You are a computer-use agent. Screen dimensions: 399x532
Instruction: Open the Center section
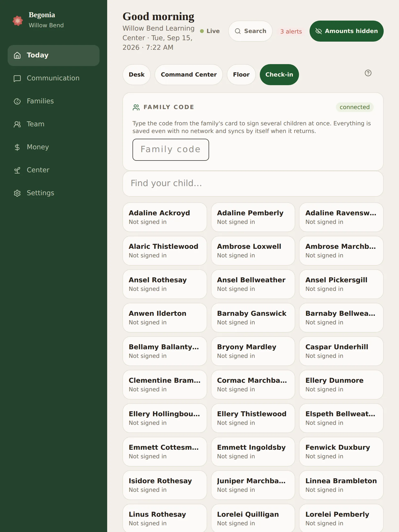pos(53,170)
